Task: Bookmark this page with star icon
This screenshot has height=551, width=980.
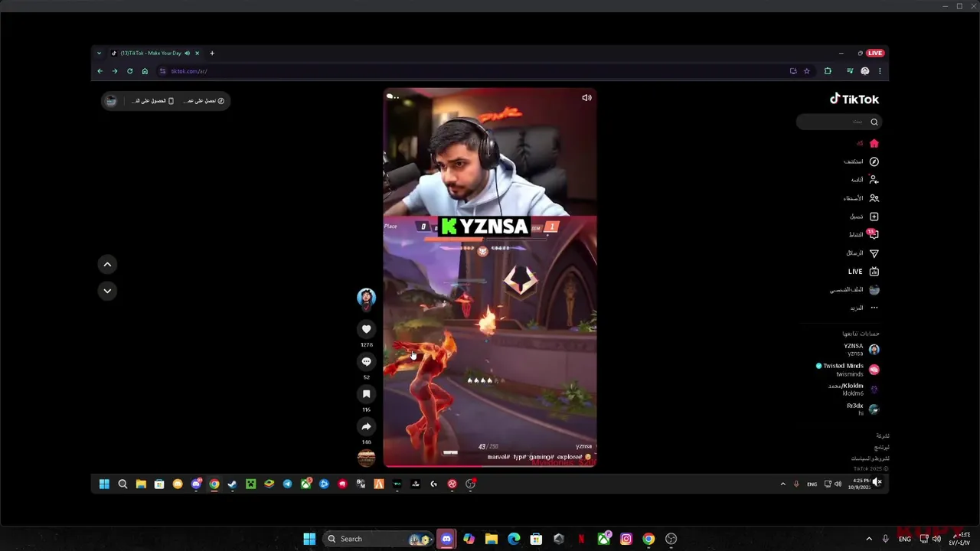Action: (x=806, y=71)
